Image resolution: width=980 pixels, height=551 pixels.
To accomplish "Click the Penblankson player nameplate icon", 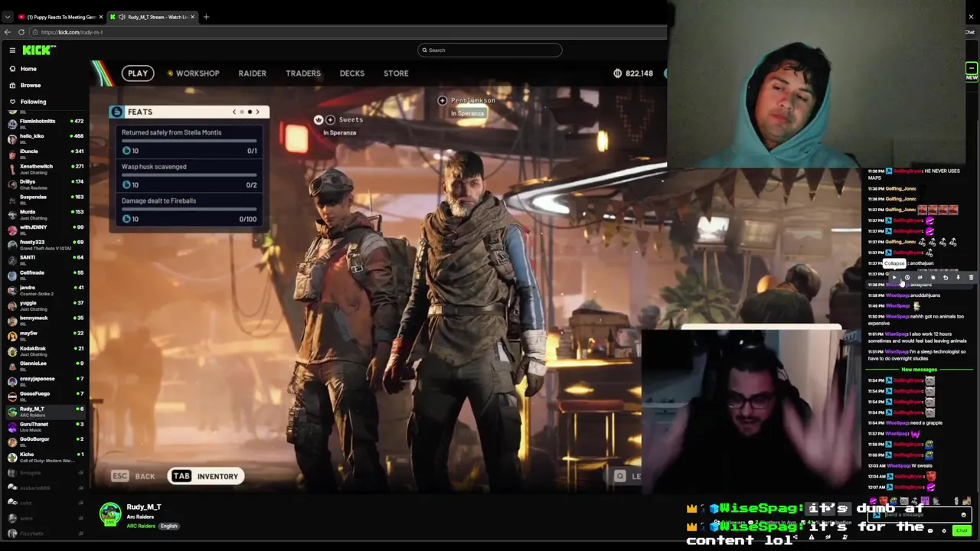I will [442, 100].
